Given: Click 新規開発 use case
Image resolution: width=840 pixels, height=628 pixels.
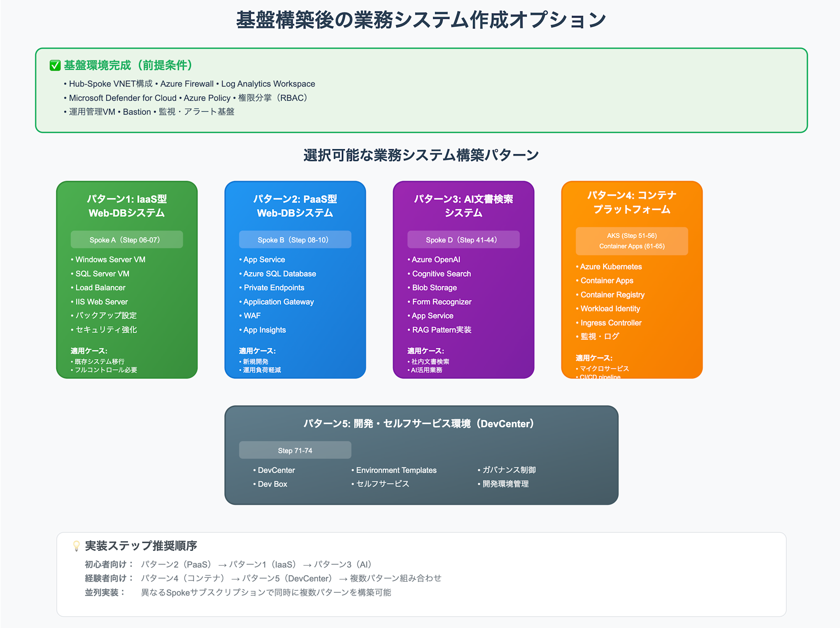Looking at the screenshot, I should point(254,361).
